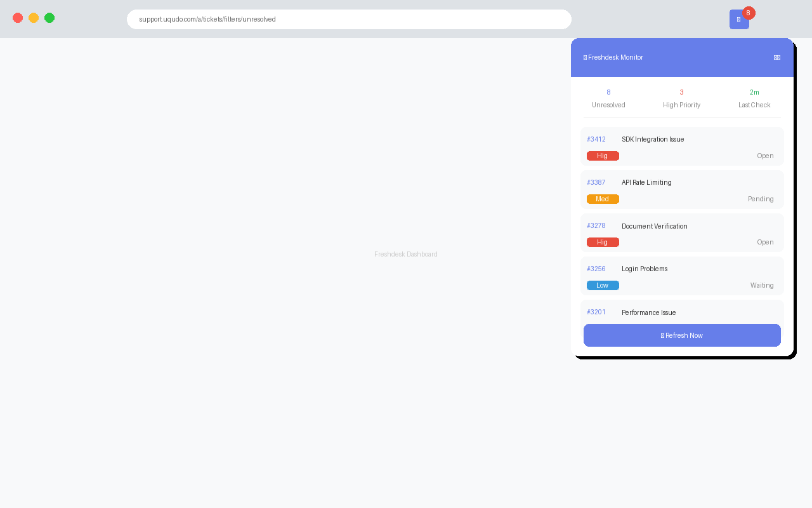Toggle the Hig badge on ticket #3278
Viewport: 812px width, 508px height.
coord(602,242)
